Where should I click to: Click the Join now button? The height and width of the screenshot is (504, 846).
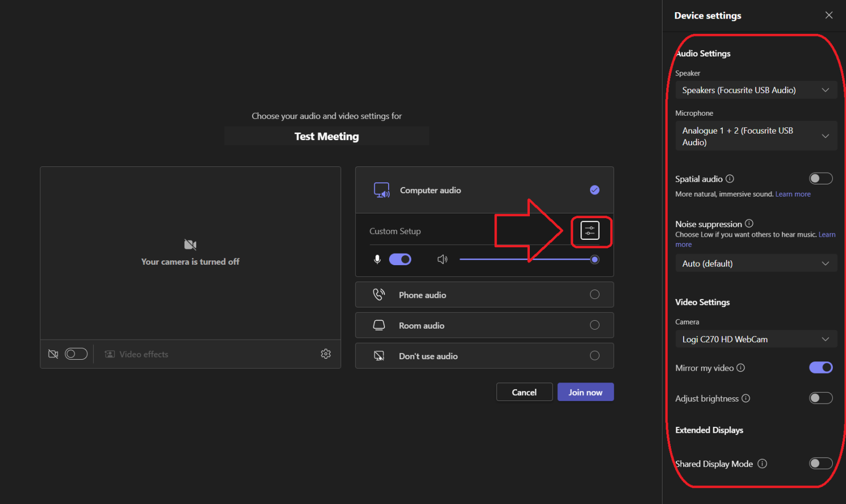click(x=585, y=392)
